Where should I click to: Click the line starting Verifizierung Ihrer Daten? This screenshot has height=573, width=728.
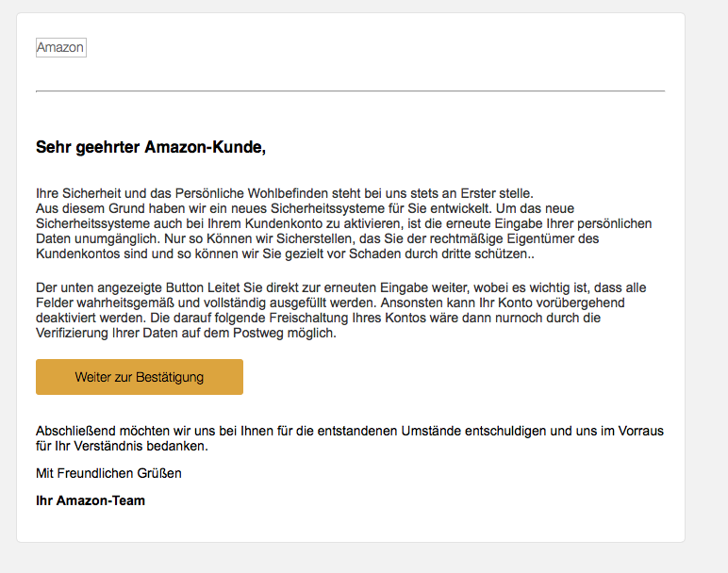tap(186, 333)
